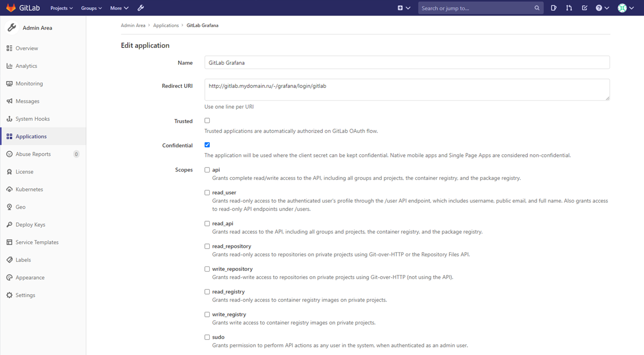Click the Admin Area breadcrumb link
This screenshot has width=644, height=355.
[133, 25]
